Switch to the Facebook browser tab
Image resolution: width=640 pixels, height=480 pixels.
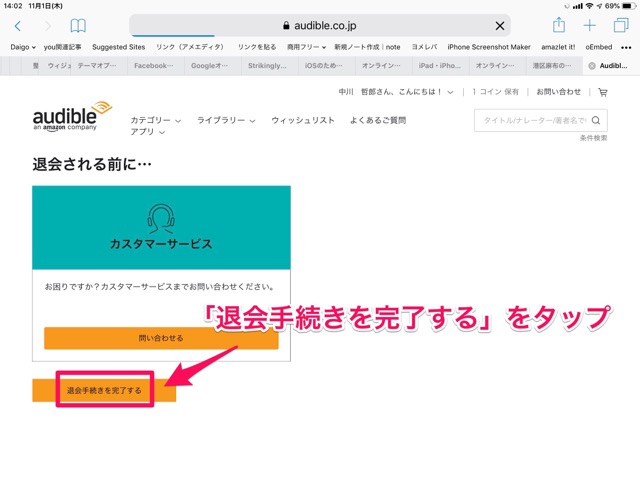153,66
